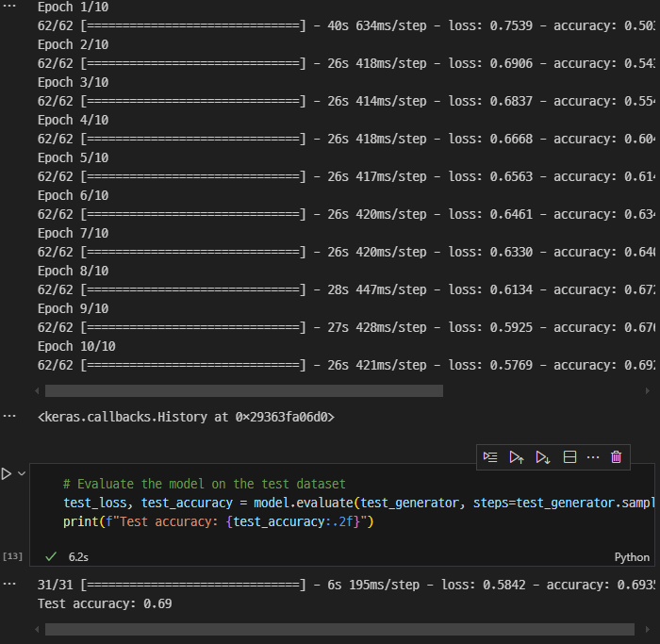Viewport: 660px width, 644px height.
Task: Execute cell and below icon
Action: point(543,457)
